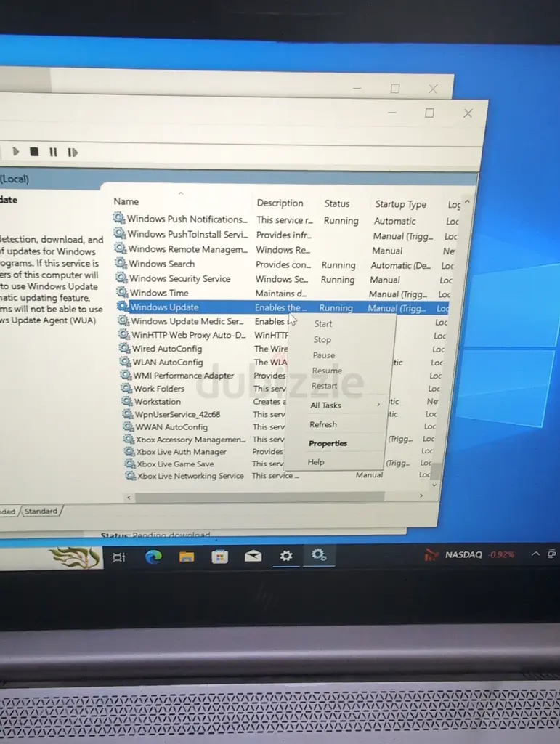This screenshot has width=560, height=744.
Task: Click the Automatic startup type of Windows Push Notifications
Action: pyautogui.click(x=394, y=221)
